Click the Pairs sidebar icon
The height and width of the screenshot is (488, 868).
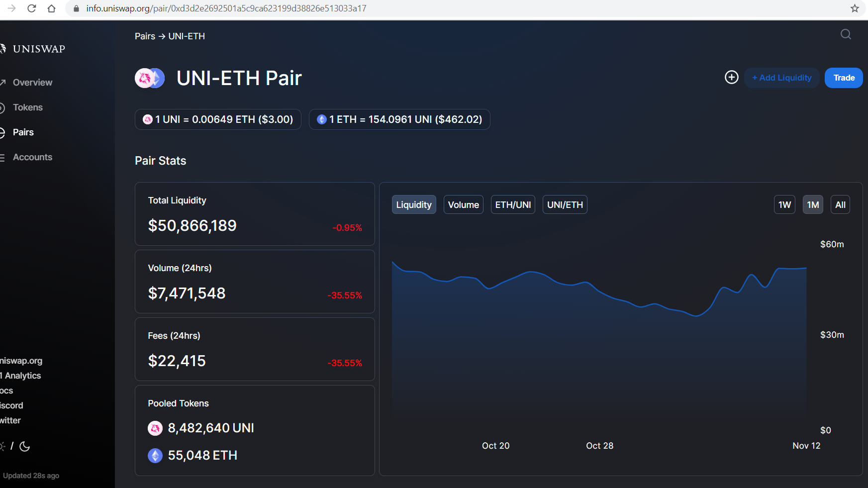2,132
